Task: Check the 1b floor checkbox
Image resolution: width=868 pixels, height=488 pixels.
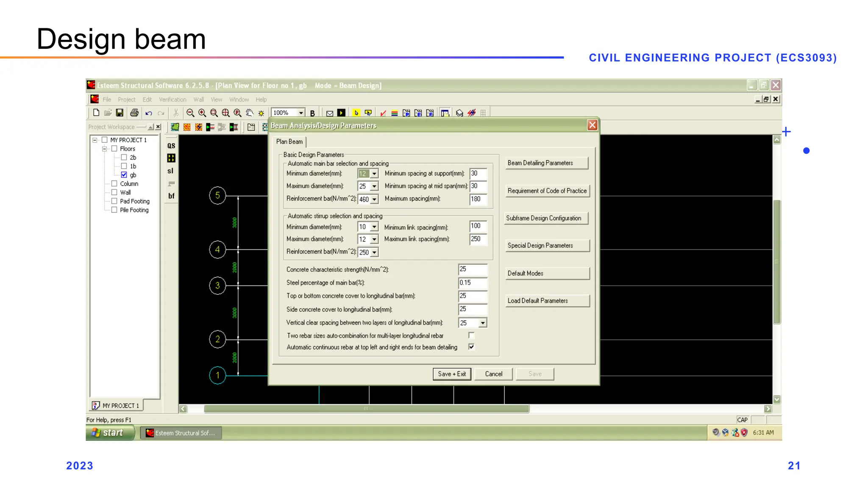Action: tap(124, 166)
